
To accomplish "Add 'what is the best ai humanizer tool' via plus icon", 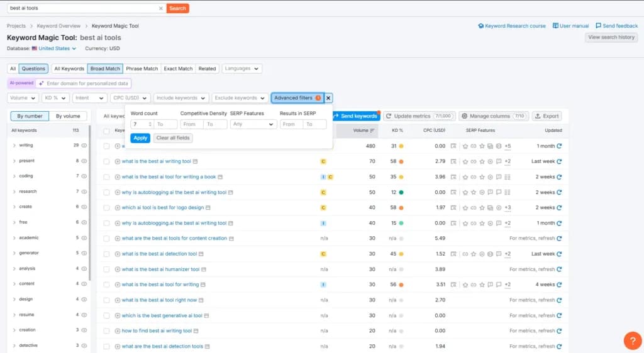I will (x=118, y=269).
